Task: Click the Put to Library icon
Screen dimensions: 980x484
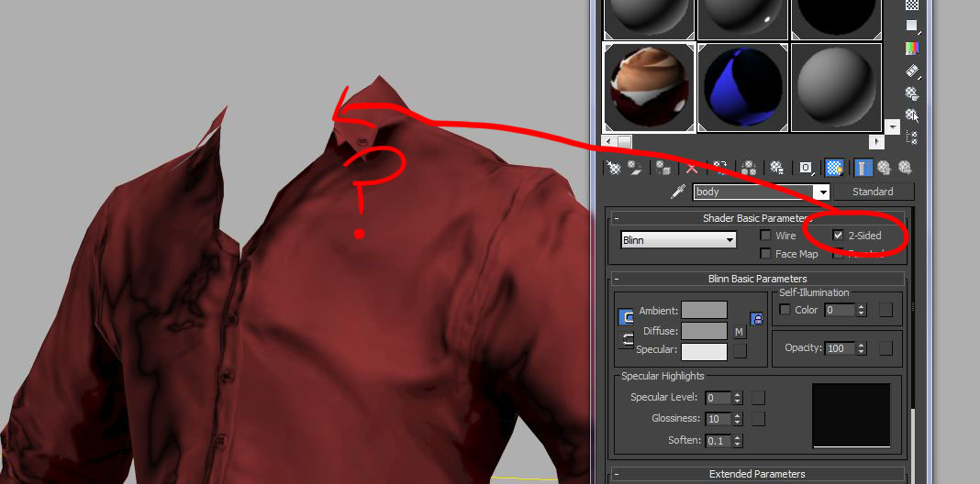Action: (x=777, y=168)
